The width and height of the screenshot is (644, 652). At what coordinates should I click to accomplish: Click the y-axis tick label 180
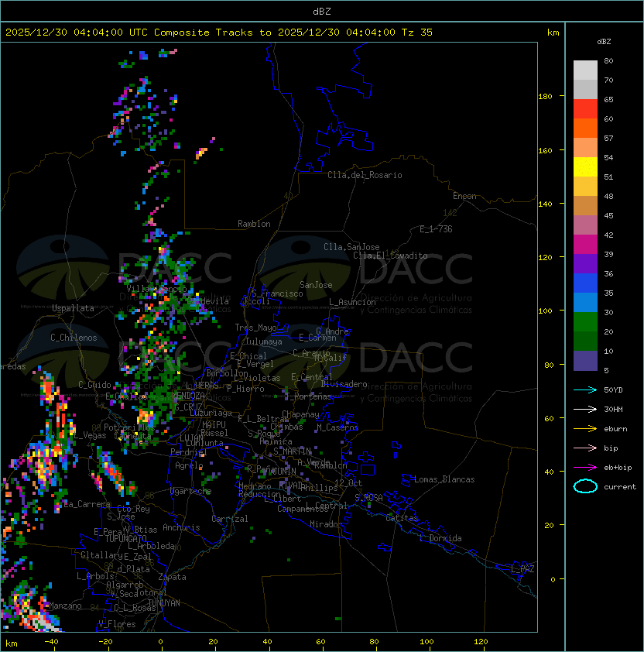tap(545, 97)
